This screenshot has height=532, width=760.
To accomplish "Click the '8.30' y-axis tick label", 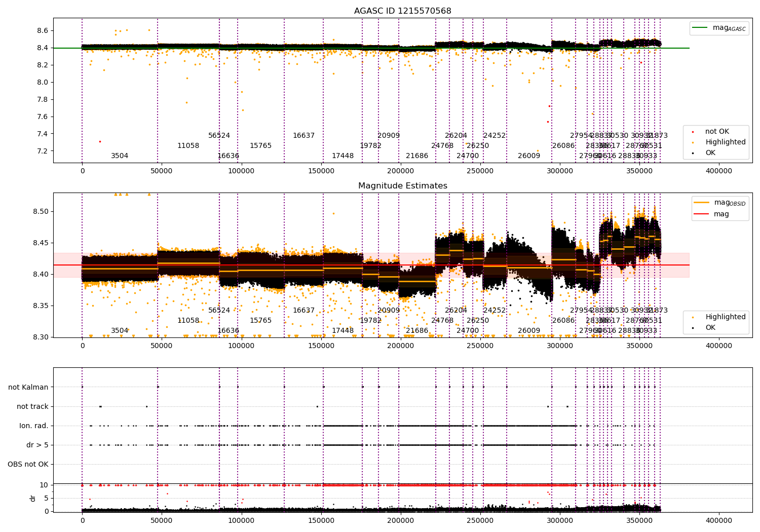I will pos(40,337).
